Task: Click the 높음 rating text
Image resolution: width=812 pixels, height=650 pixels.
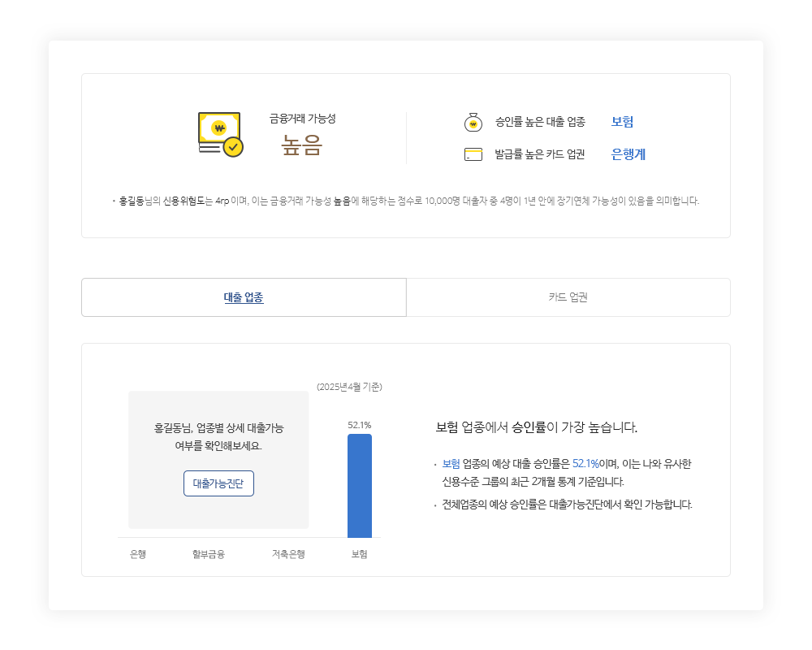Action: pyautogui.click(x=302, y=145)
